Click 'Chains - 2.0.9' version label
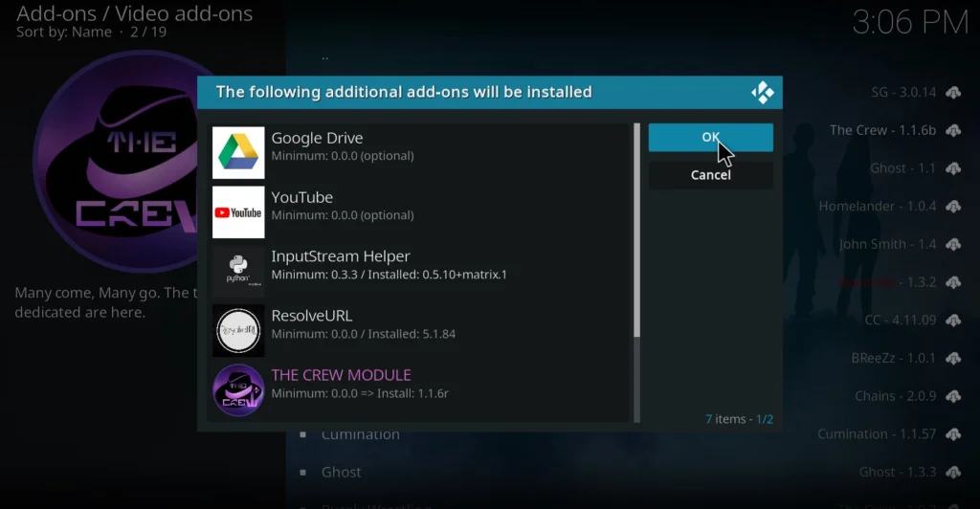The height and width of the screenshot is (509, 980). point(895,396)
